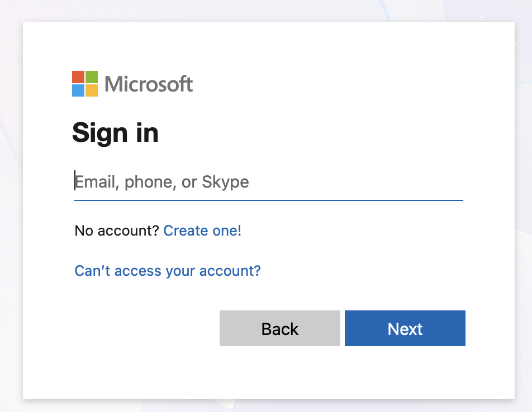Click the gray Microsoft wordmark text

coord(149,84)
